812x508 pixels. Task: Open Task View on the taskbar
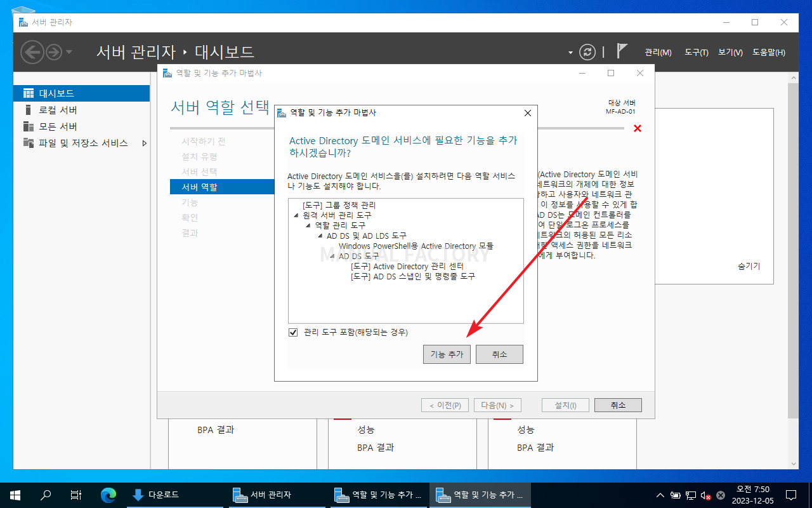(x=76, y=495)
